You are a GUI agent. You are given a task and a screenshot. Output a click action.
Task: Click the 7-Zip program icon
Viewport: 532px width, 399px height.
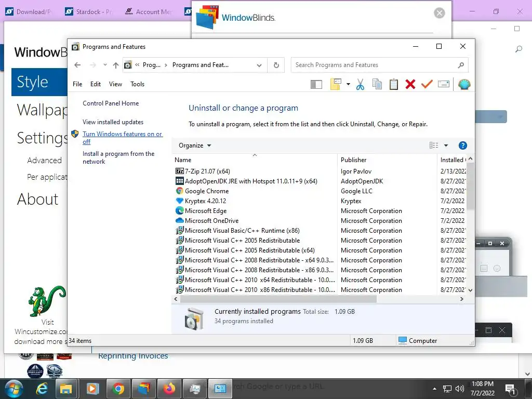[x=179, y=171]
